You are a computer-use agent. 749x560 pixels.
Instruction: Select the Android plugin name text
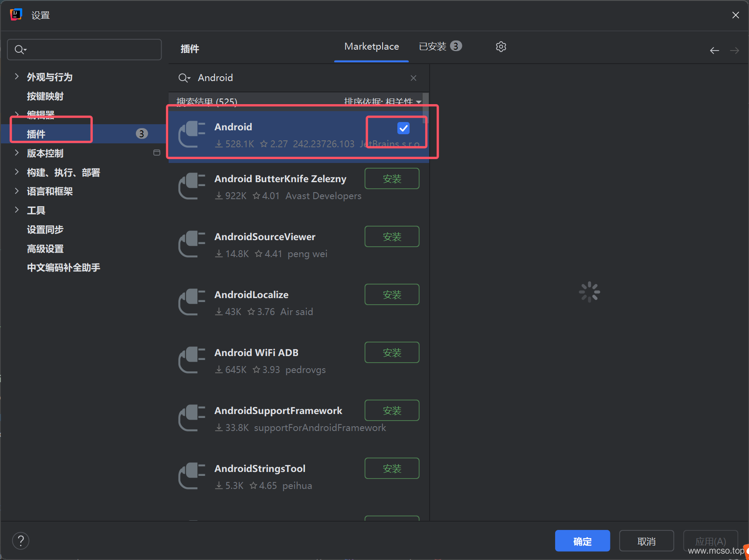[233, 127]
